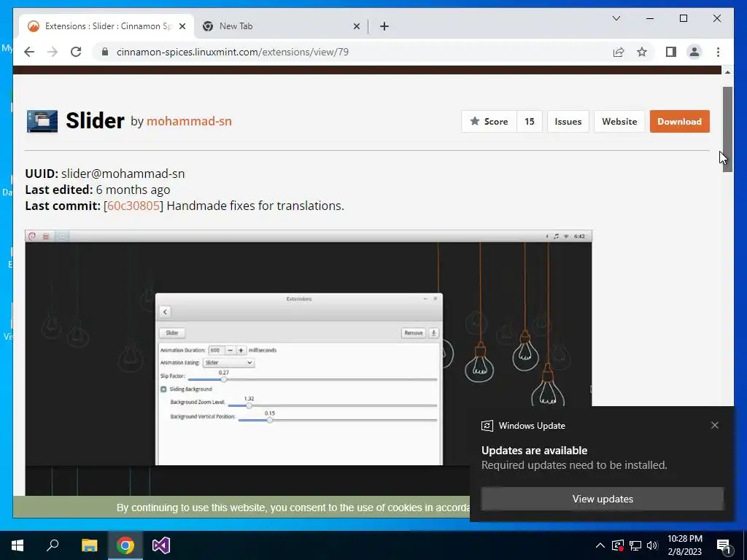Share this page icon in address bar
This screenshot has height=560, width=747.
coord(619,52)
